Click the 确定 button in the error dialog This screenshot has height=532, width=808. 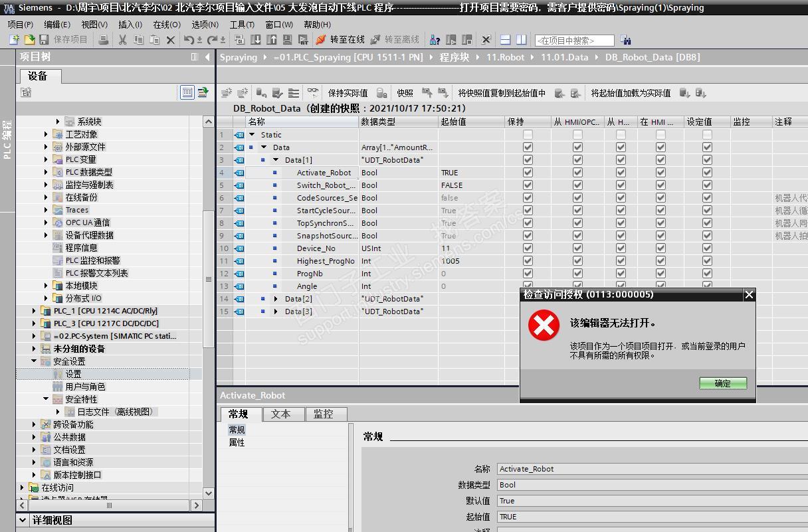[x=723, y=383]
